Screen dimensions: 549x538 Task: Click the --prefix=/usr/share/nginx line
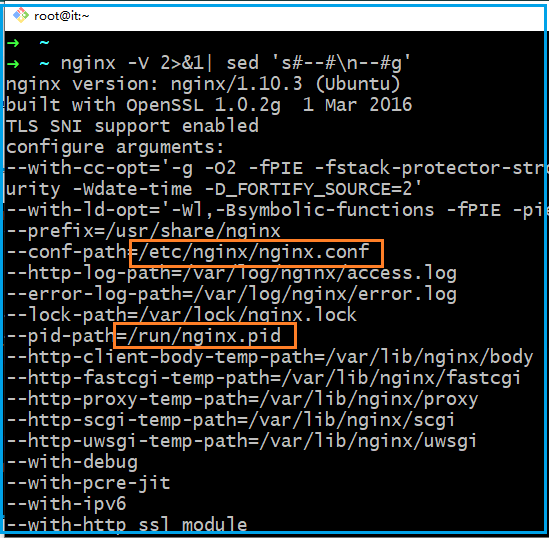pyautogui.click(x=144, y=231)
